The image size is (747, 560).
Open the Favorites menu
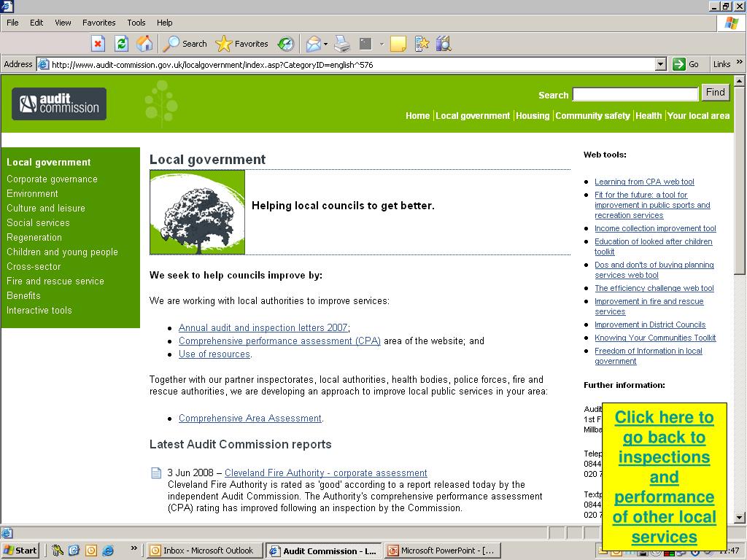pyautogui.click(x=98, y=23)
